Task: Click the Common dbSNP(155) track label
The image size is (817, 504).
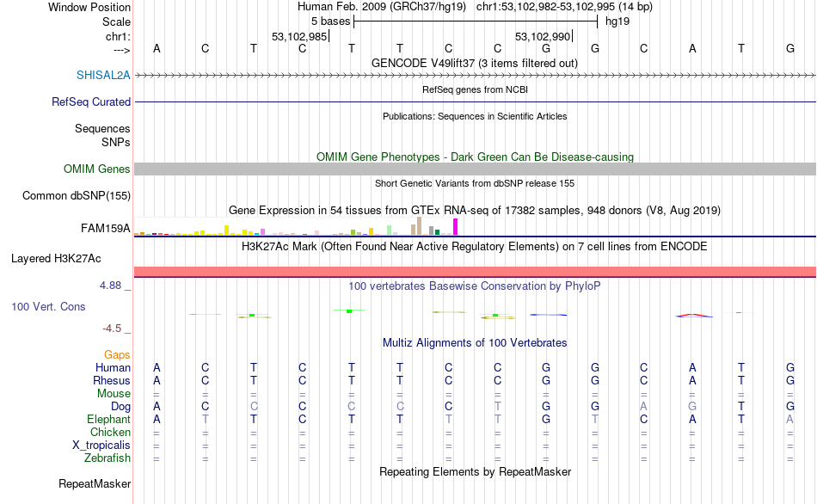Action: coord(77,195)
